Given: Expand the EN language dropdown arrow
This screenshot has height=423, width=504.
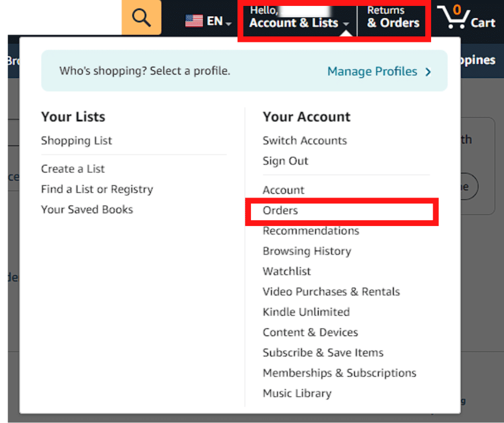Looking at the screenshot, I should tap(228, 24).
